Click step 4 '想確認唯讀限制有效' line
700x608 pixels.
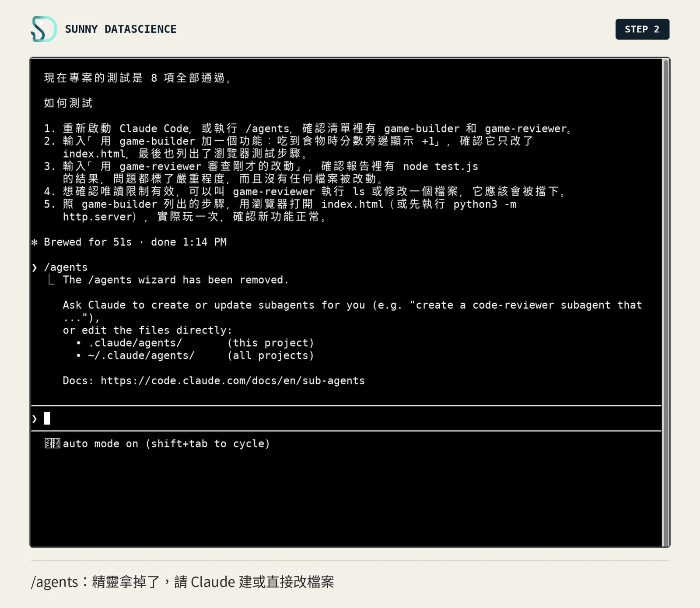[x=305, y=192]
